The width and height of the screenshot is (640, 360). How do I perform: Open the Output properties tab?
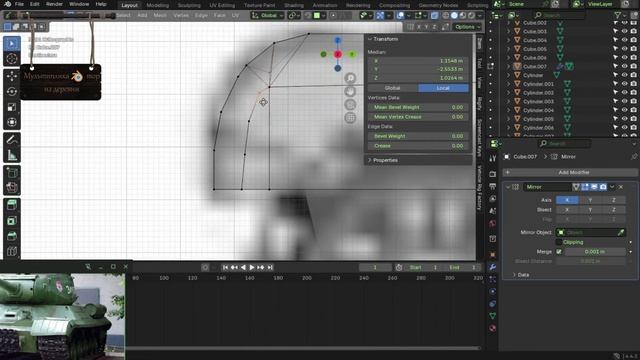(x=493, y=187)
